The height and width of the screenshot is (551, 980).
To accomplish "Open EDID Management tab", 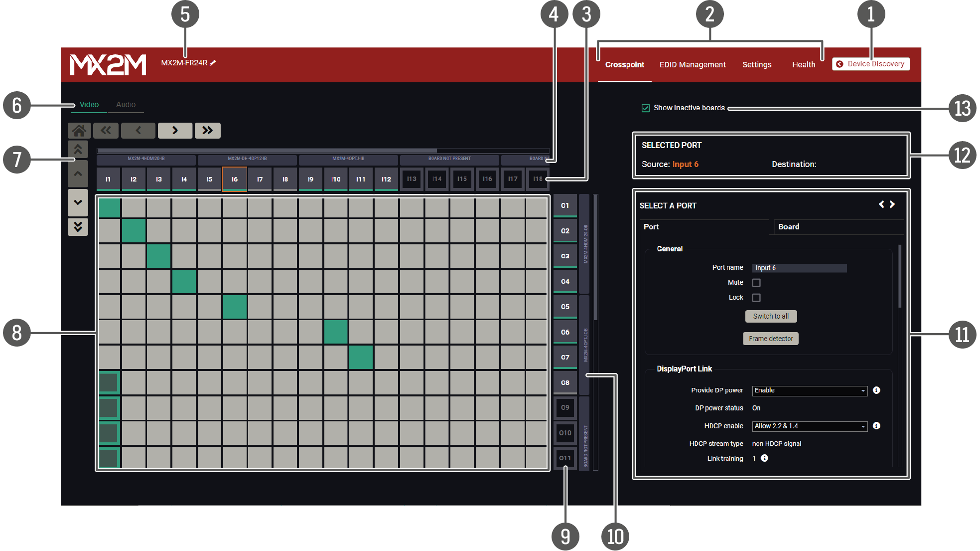I will click(693, 65).
